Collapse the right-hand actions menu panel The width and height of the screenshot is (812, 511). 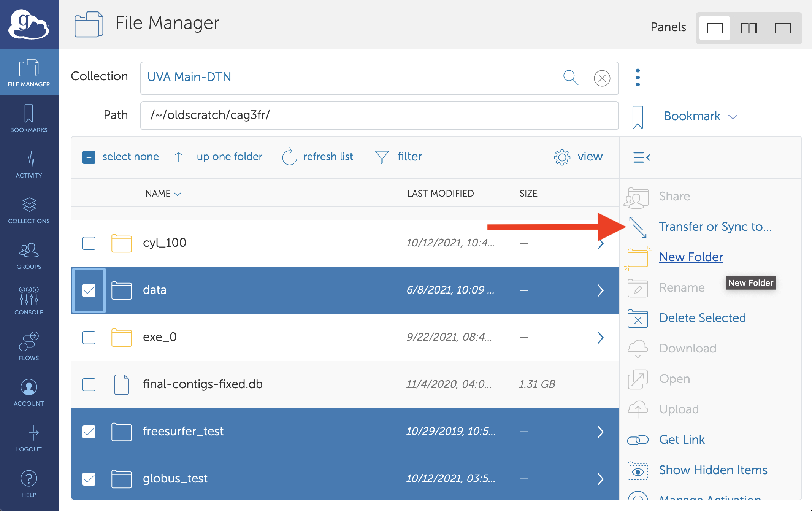click(x=641, y=157)
